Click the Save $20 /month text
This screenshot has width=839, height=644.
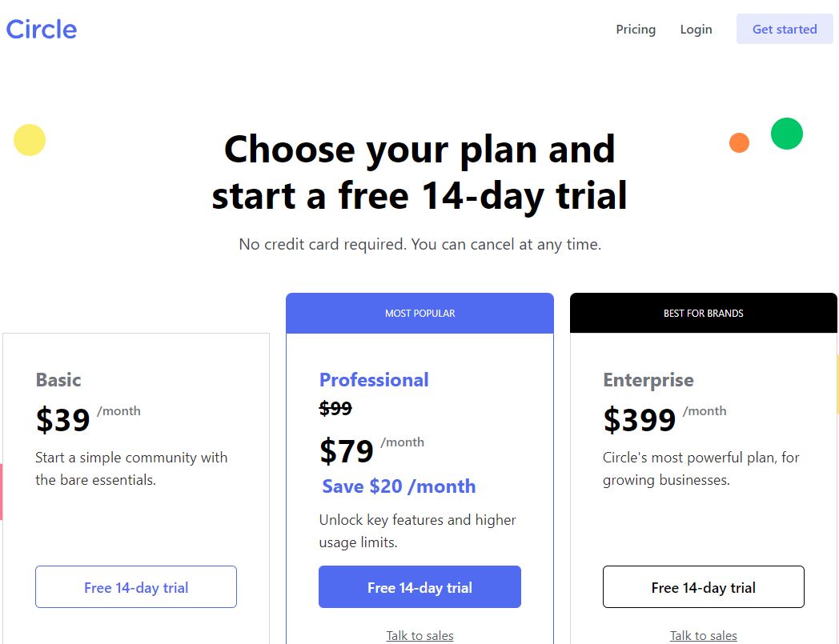(399, 486)
